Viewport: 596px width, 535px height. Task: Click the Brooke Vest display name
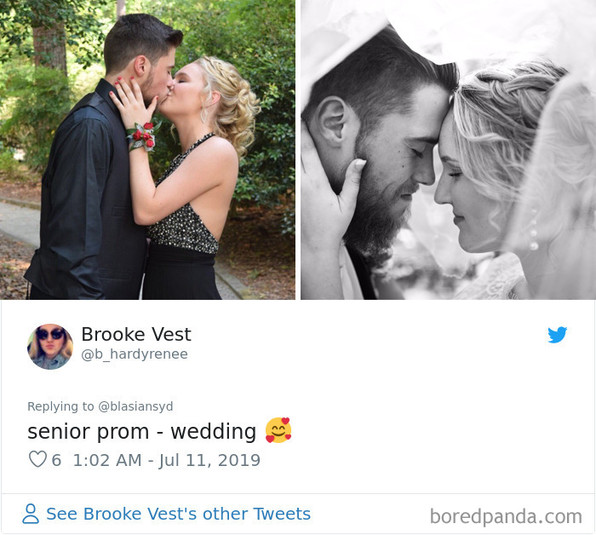[x=136, y=334]
